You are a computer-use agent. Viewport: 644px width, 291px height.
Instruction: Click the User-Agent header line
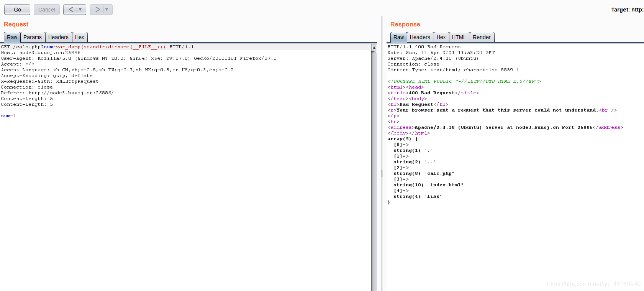[x=139, y=58]
